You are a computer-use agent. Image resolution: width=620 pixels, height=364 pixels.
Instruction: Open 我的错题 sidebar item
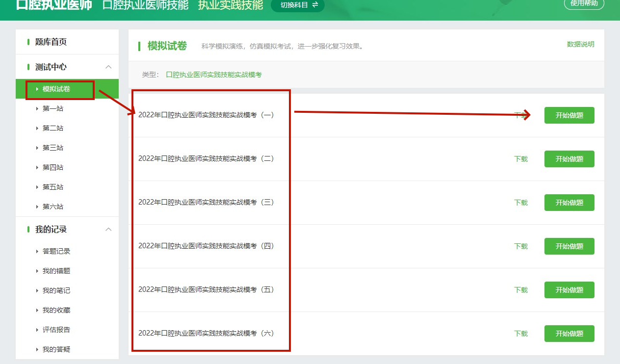click(x=56, y=271)
